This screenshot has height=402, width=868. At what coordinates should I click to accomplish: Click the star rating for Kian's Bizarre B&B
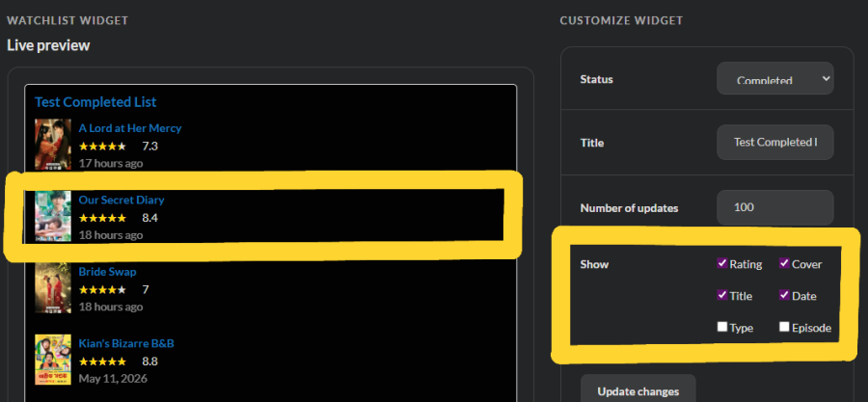[x=102, y=362]
